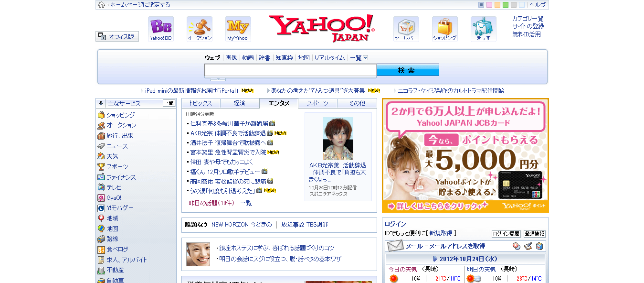Viewport: 644px width, 283px height.
Task: Click the Real estate (不動産) building icon
Action: tap(101, 270)
